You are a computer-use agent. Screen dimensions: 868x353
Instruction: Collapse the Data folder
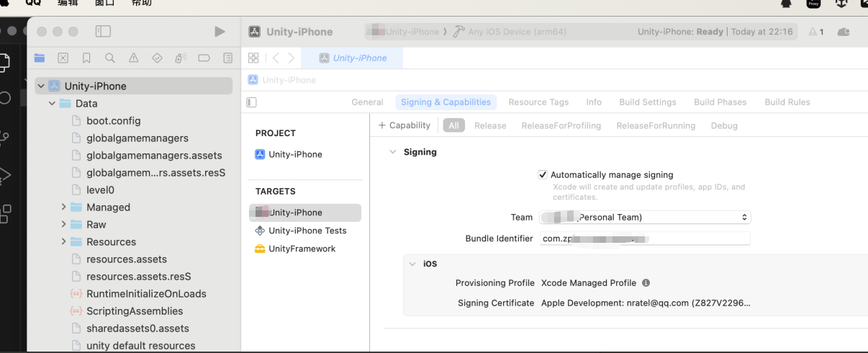[52, 103]
